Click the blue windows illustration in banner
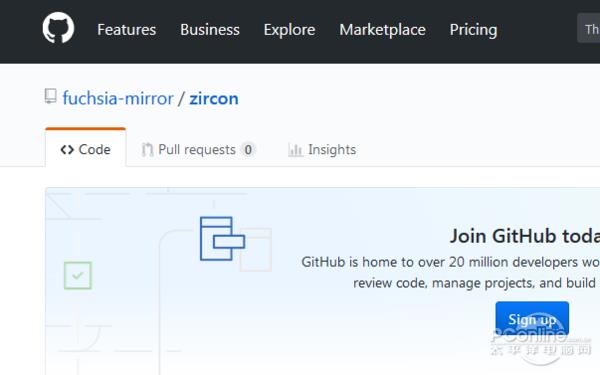Image resolution: width=600 pixels, height=375 pixels. click(x=222, y=239)
